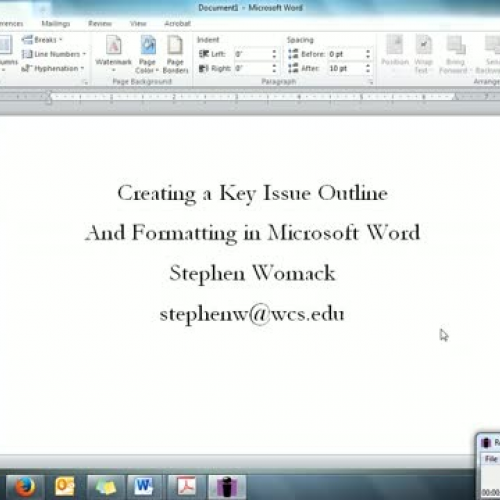Click the email 'stephenw@wcs.edu'
Viewport: 500px width, 500px height.
pyautogui.click(x=252, y=314)
